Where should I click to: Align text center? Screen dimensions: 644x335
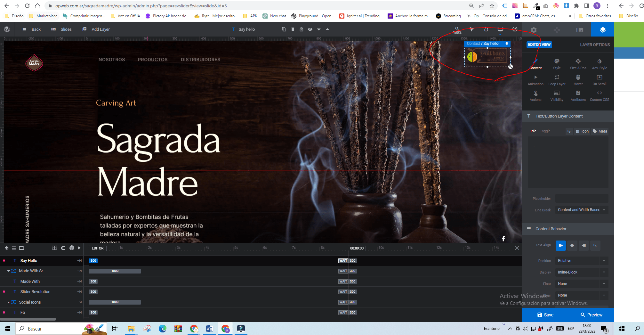(x=572, y=246)
